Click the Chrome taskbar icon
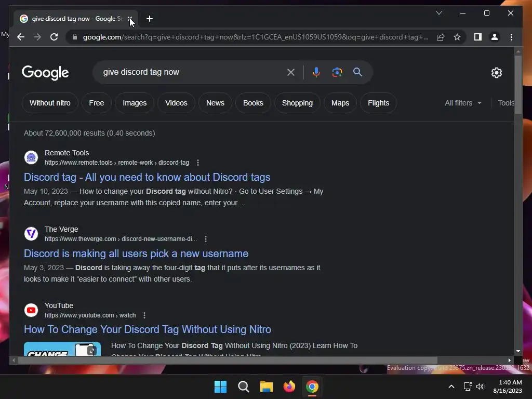This screenshot has height=399, width=532. coord(312,387)
